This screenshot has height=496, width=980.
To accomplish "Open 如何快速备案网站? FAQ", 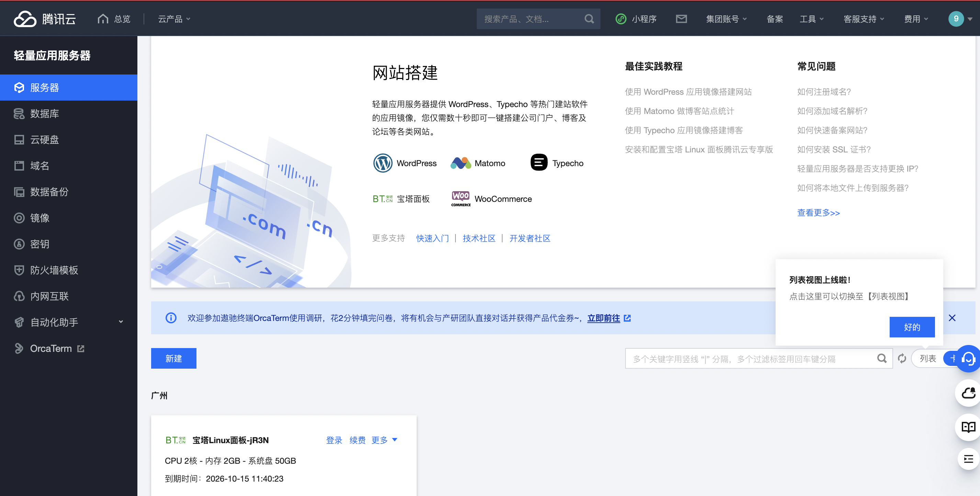I will coord(832,130).
